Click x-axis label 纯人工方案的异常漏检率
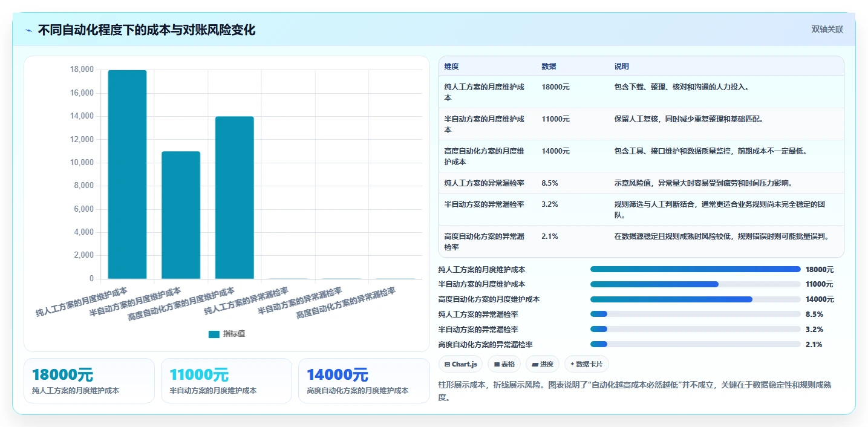Screen dimensions: 868x427 click(246, 301)
